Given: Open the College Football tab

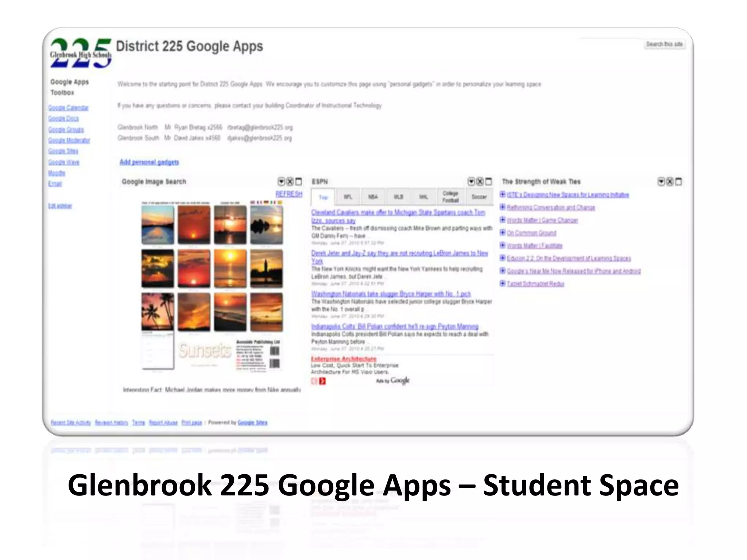Looking at the screenshot, I should 450,197.
